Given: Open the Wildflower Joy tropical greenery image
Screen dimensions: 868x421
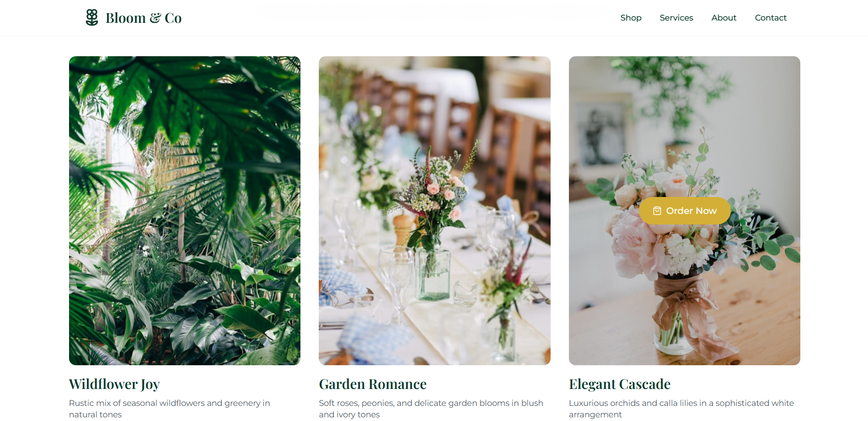Looking at the screenshot, I should pyautogui.click(x=185, y=211).
